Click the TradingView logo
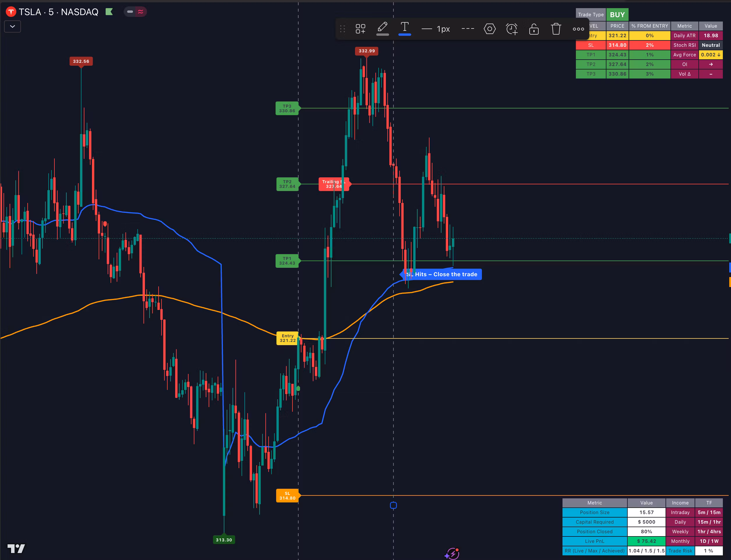 tap(16, 548)
